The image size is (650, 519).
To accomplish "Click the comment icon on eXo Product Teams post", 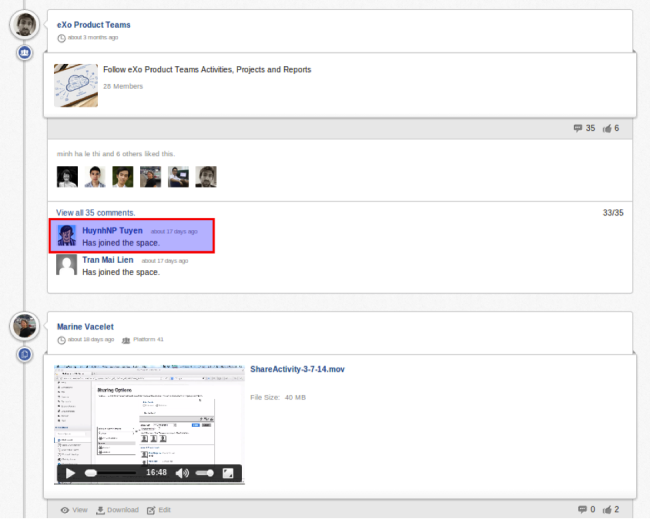I will (x=578, y=128).
